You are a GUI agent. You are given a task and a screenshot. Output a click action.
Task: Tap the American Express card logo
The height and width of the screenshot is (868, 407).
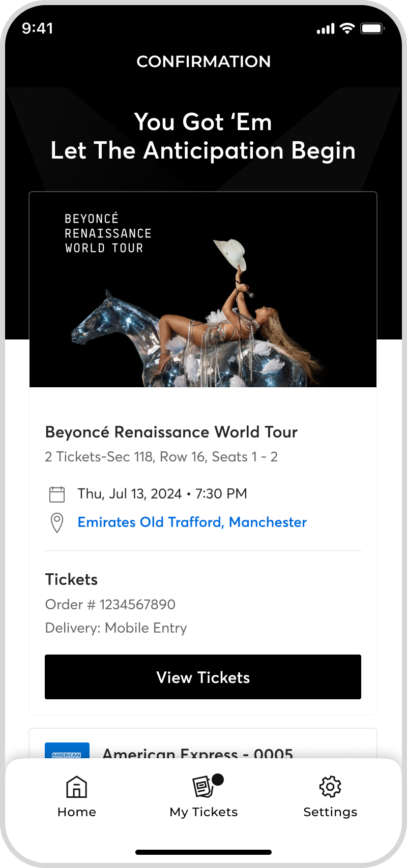click(x=67, y=751)
